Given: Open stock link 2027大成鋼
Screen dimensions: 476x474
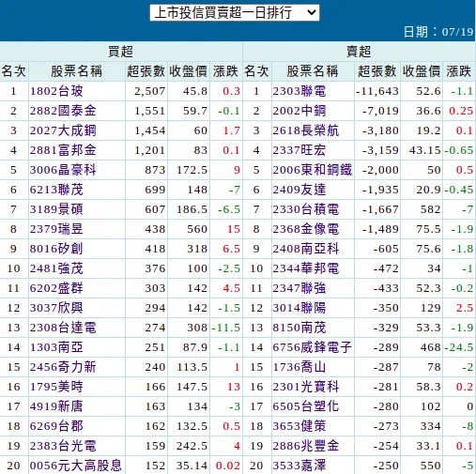Looking at the screenshot, I should [63, 130].
